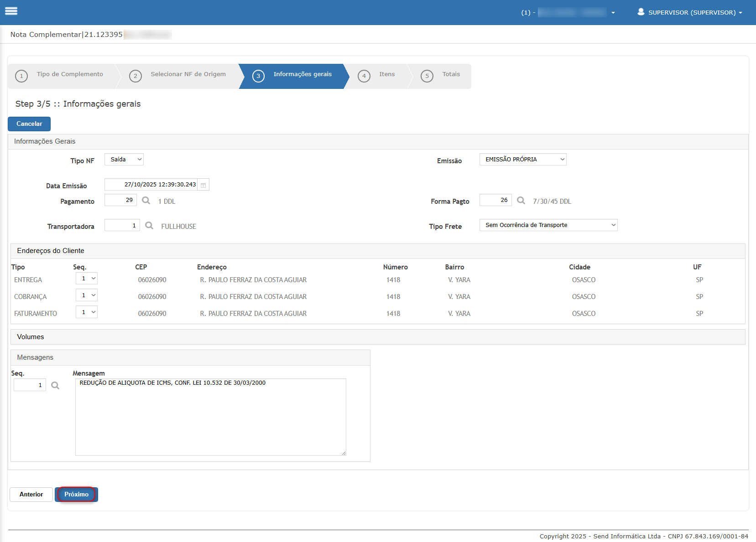Open the Tipo Frete dropdown
The height and width of the screenshot is (542, 756).
(x=548, y=225)
